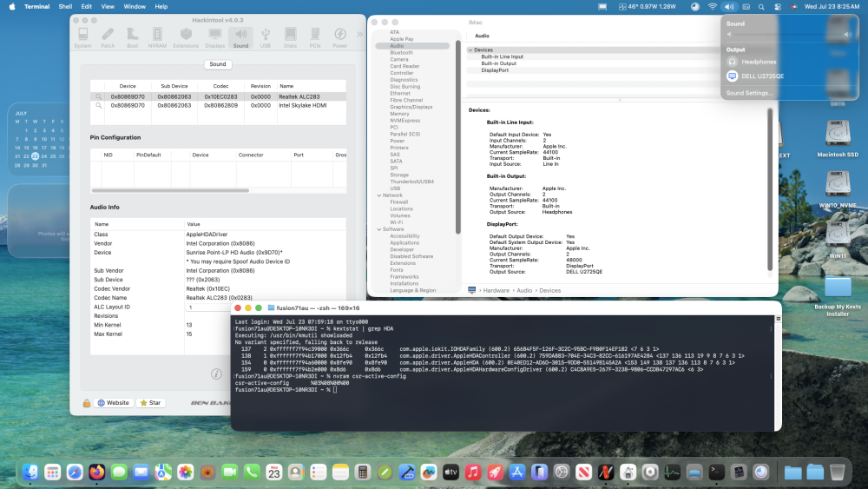Open WIN10_NVME drive on the desktop

click(838, 189)
